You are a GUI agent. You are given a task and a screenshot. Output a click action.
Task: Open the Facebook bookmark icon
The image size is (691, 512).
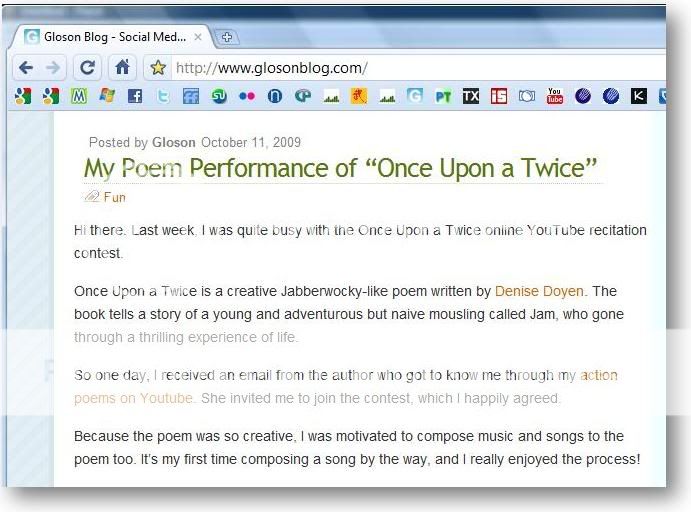134,97
